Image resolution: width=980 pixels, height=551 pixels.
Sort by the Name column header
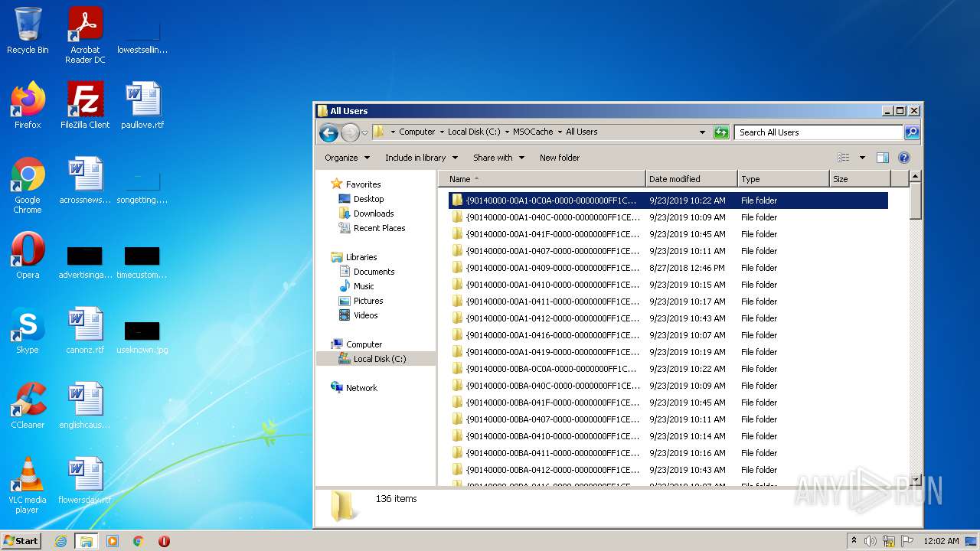pos(542,179)
